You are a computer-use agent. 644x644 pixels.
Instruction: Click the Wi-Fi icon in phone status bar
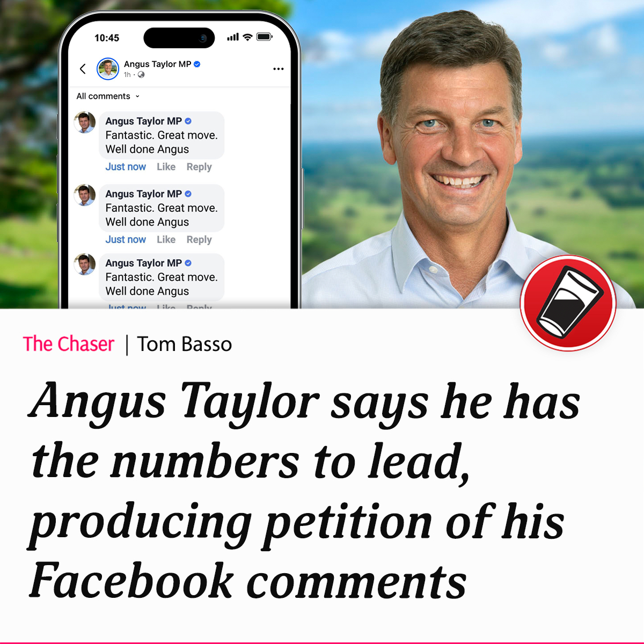point(247,36)
